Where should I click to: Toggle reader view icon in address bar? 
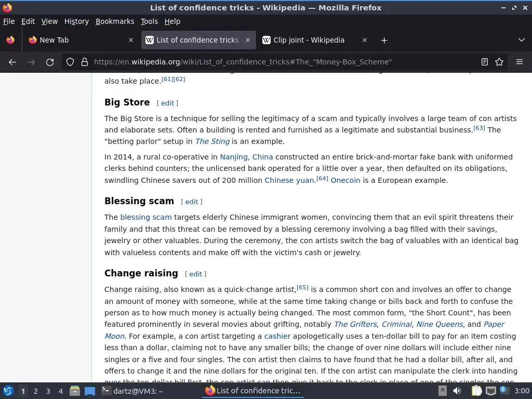tap(485, 62)
